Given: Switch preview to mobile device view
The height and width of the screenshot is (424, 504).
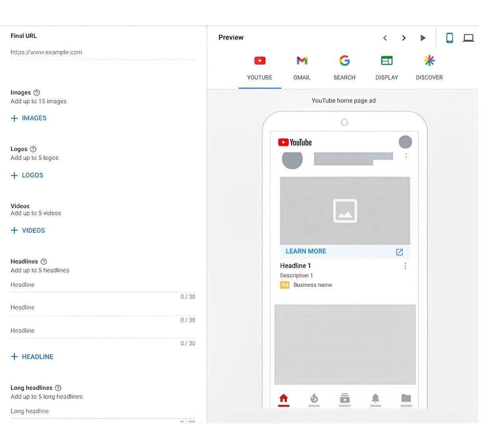Looking at the screenshot, I should coord(449,38).
